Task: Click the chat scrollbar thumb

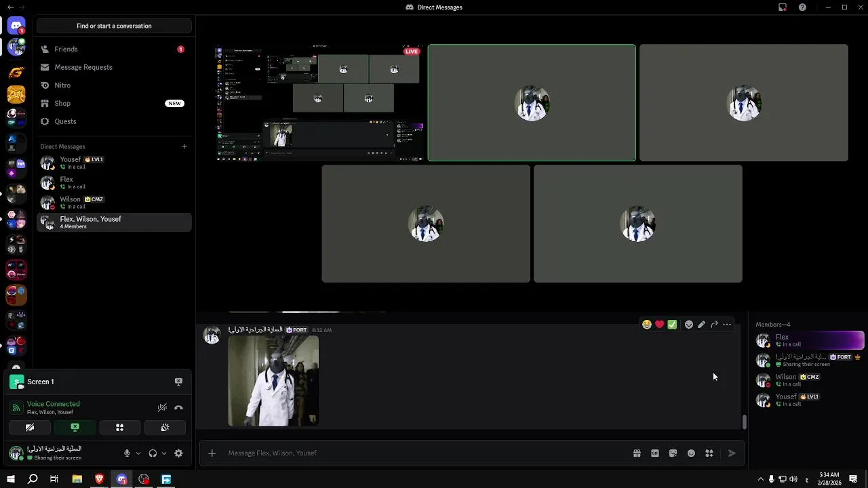Action: (744, 422)
